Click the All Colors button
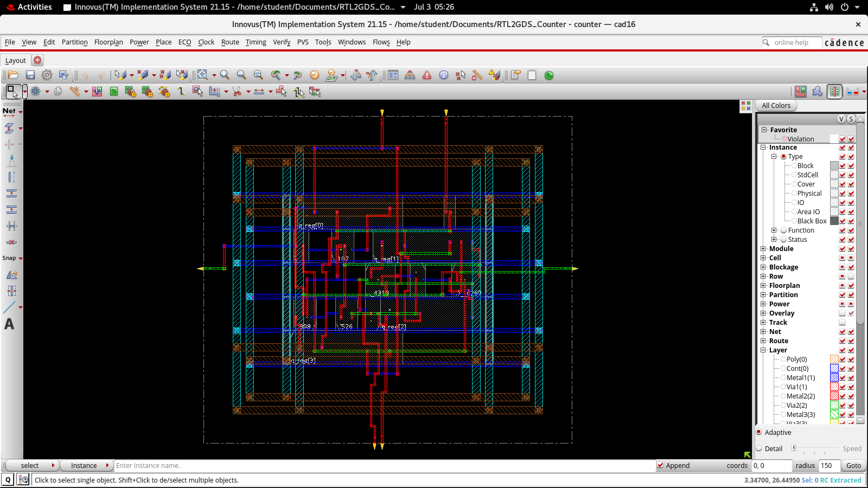 coord(776,106)
